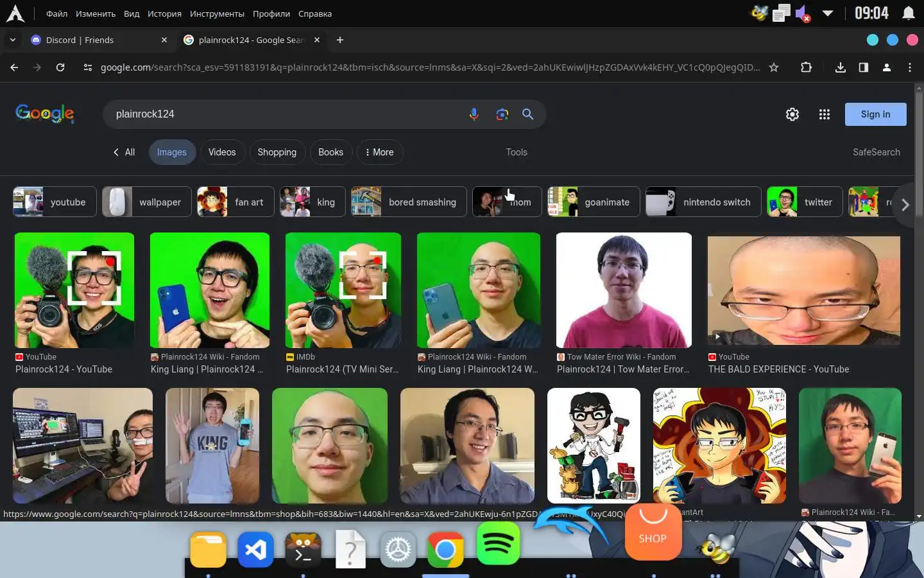
Task: Open the Файл menu
Action: 56,13
